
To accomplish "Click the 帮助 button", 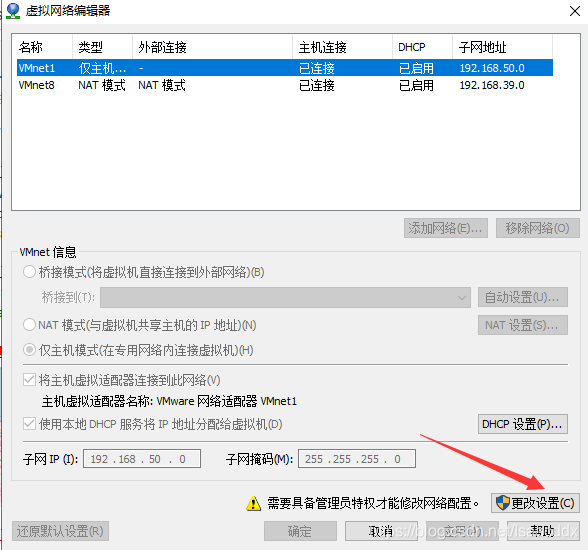I will [543, 531].
